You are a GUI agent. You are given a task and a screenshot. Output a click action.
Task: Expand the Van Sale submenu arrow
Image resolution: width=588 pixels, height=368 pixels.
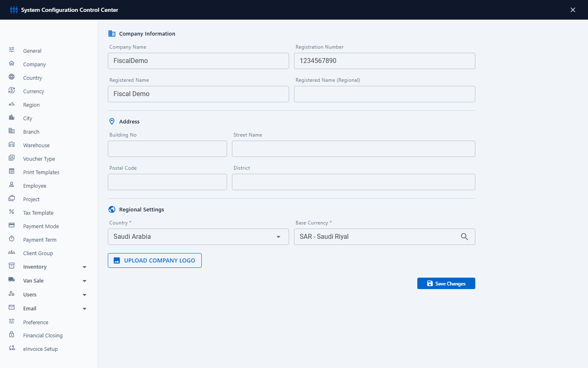click(85, 281)
